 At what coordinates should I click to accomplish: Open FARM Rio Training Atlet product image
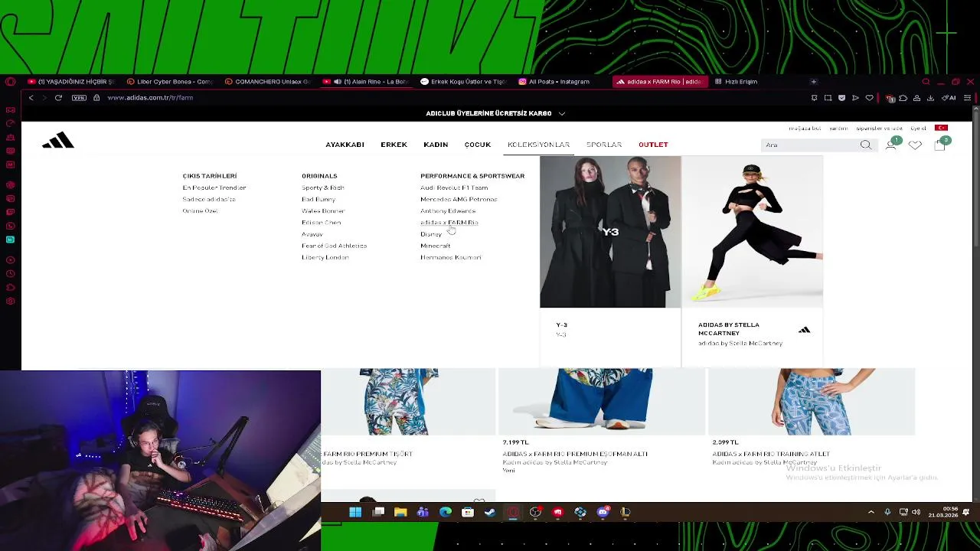click(x=811, y=402)
